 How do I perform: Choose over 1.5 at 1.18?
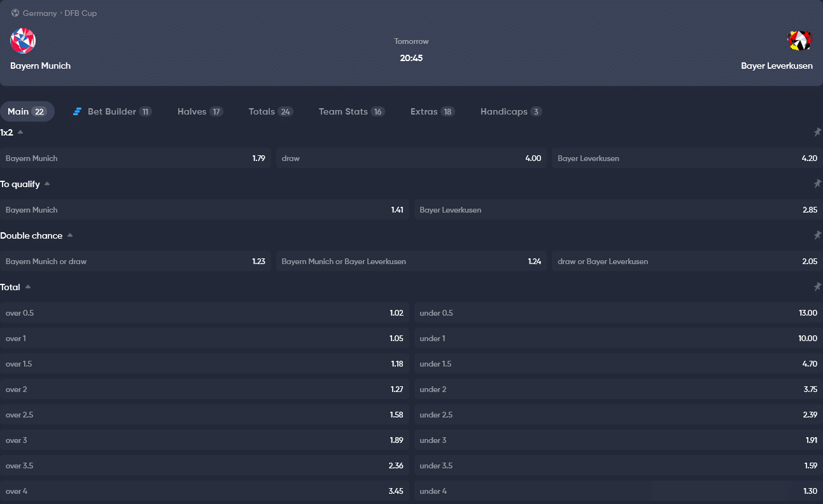click(x=204, y=363)
